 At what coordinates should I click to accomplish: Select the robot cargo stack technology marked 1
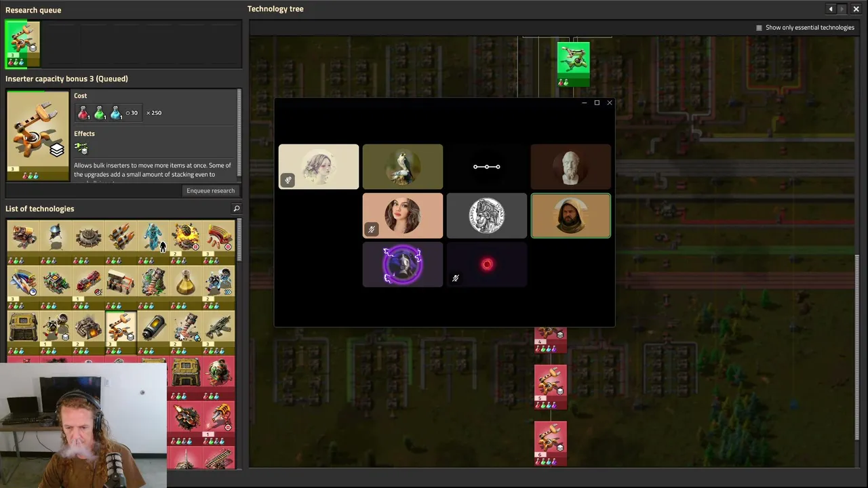coord(56,333)
